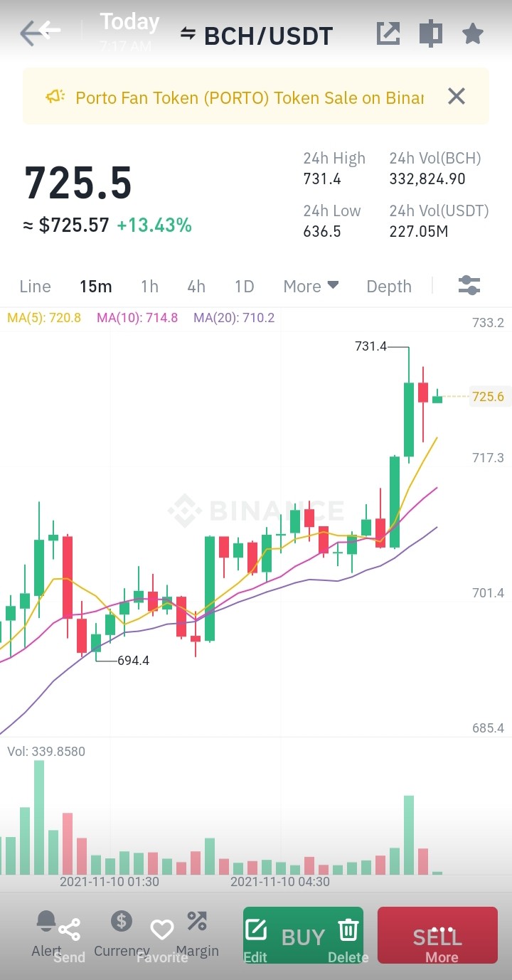Switch to the Line chart tab
This screenshot has width=512, height=980.
[35, 286]
